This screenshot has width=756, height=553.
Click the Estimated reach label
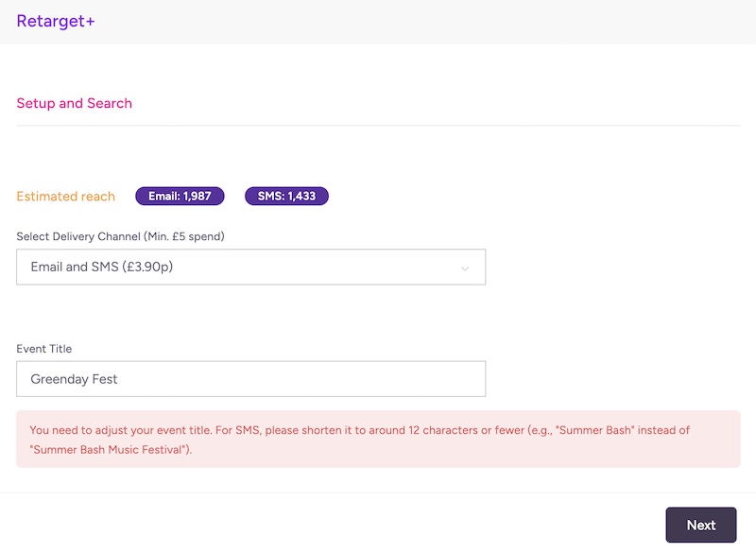(x=65, y=197)
